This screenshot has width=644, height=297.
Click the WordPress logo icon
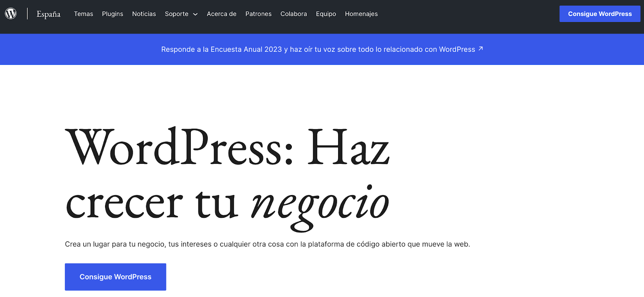[11, 14]
